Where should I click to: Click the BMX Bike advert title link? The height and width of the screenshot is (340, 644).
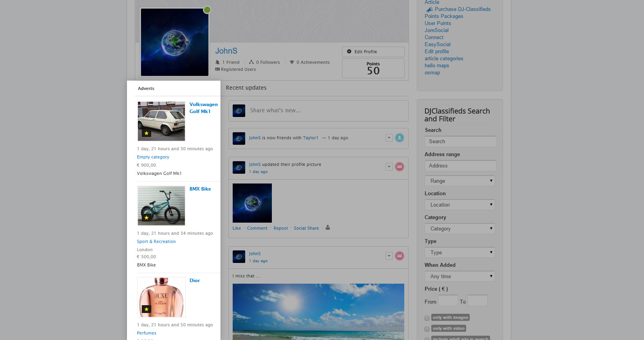tap(200, 189)
